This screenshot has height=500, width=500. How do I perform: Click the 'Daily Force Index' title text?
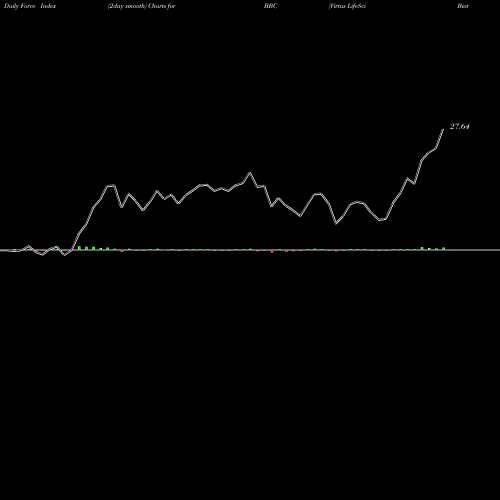click(x=30, y=6)
